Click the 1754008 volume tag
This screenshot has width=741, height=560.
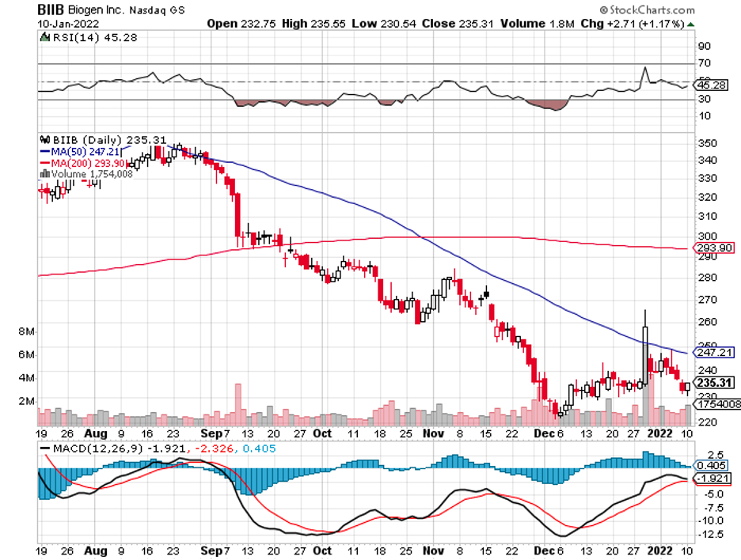click(x=716, y=403)
